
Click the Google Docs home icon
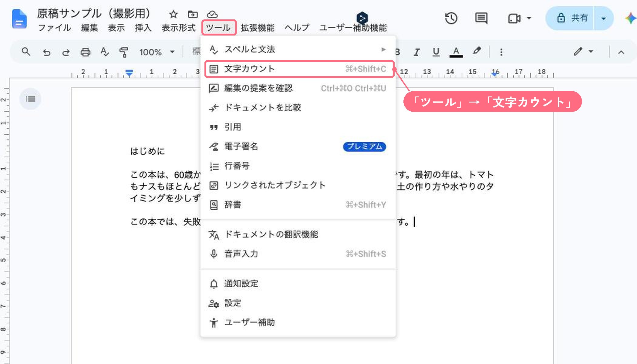[19, 19]
